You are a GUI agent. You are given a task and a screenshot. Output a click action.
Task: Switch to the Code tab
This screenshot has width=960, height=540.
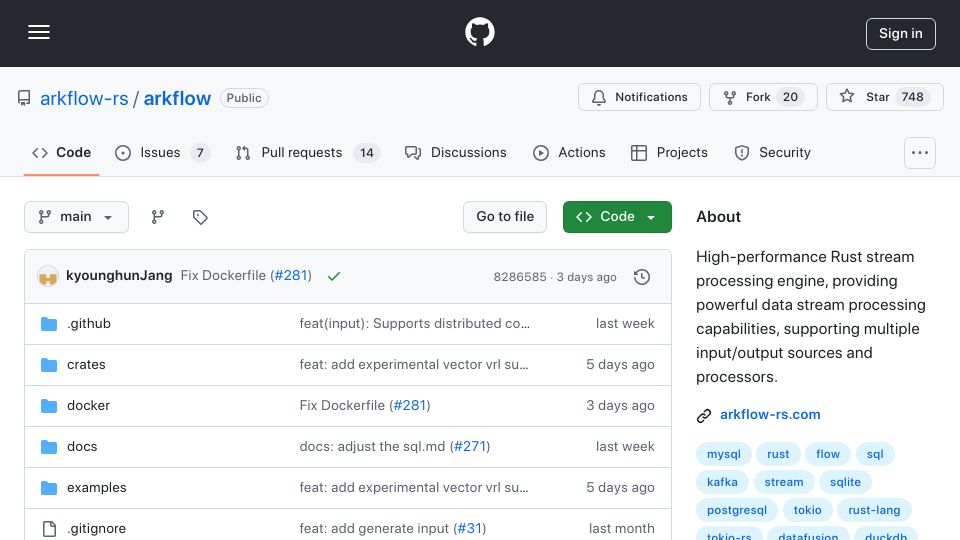tap(61, 152)
